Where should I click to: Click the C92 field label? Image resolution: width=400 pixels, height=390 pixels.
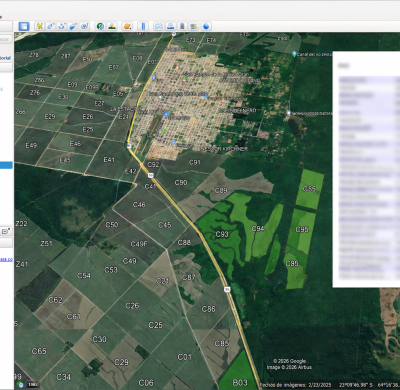tap(153, 164)
